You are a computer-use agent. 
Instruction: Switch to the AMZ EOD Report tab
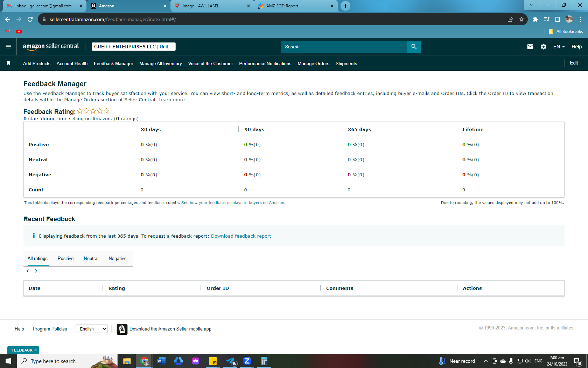[296, 6]
